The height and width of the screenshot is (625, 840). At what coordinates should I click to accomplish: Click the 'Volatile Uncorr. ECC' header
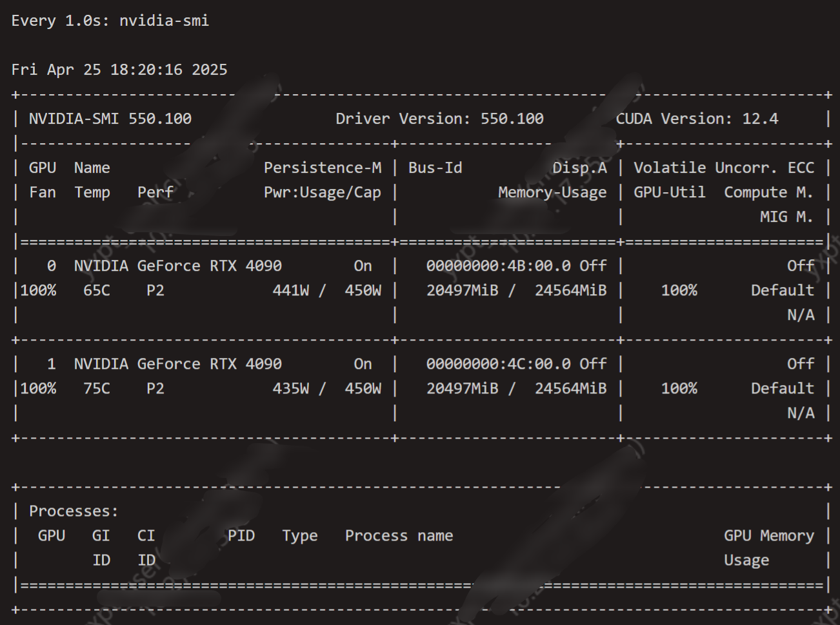(724, 168)
